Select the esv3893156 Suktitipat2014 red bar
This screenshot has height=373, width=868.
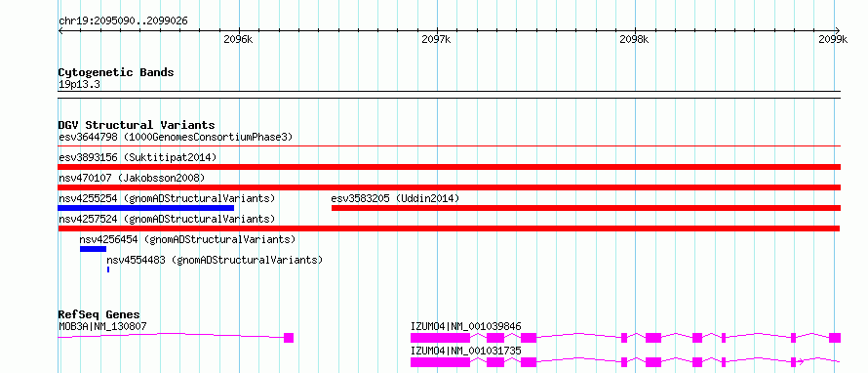click(x=449, y=167)
